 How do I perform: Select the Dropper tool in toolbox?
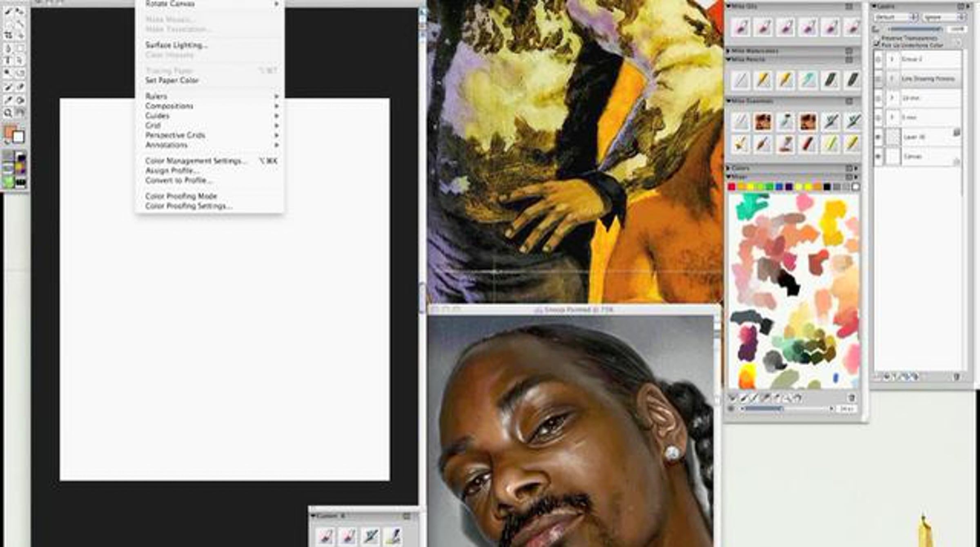tap(8, 99)
